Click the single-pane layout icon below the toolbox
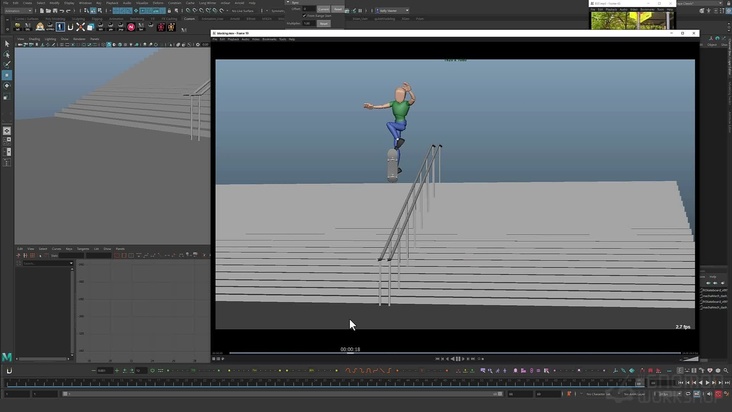 7,131
